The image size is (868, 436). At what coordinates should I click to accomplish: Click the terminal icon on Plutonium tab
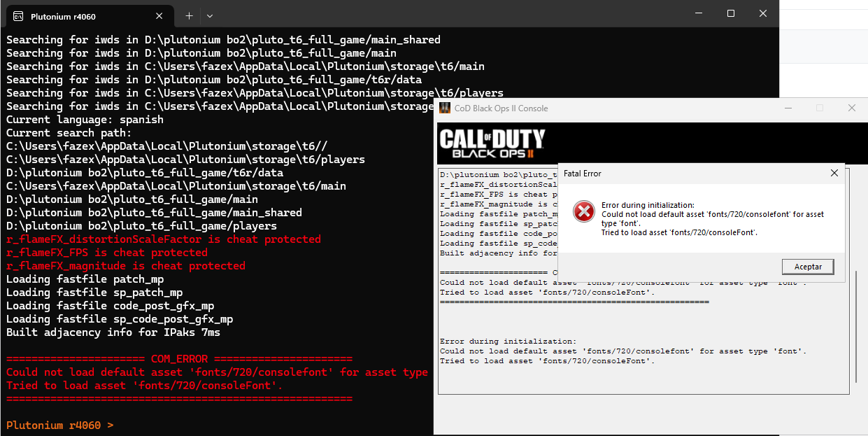click(x=19, y=16)
